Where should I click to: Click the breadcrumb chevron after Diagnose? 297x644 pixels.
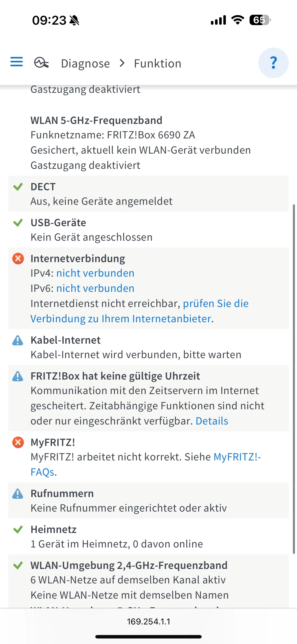[x=122, y=63]
